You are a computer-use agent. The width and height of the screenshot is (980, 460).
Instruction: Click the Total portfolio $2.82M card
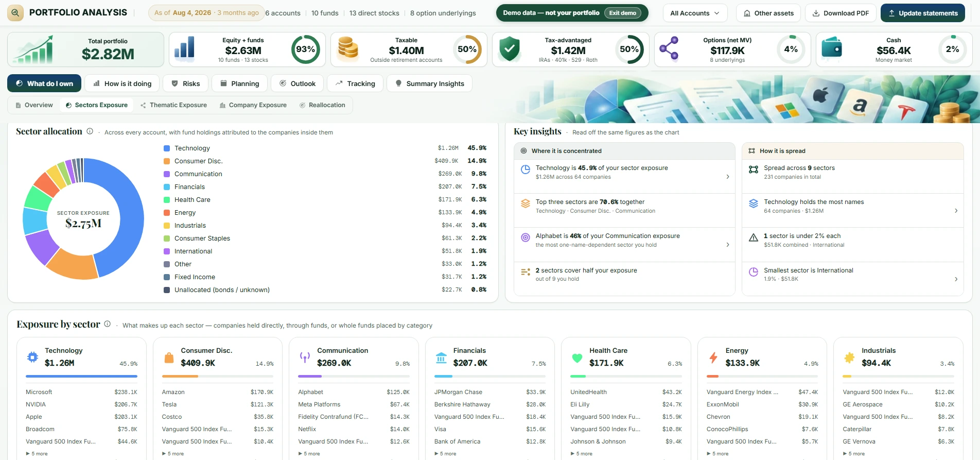coord(85,49)
